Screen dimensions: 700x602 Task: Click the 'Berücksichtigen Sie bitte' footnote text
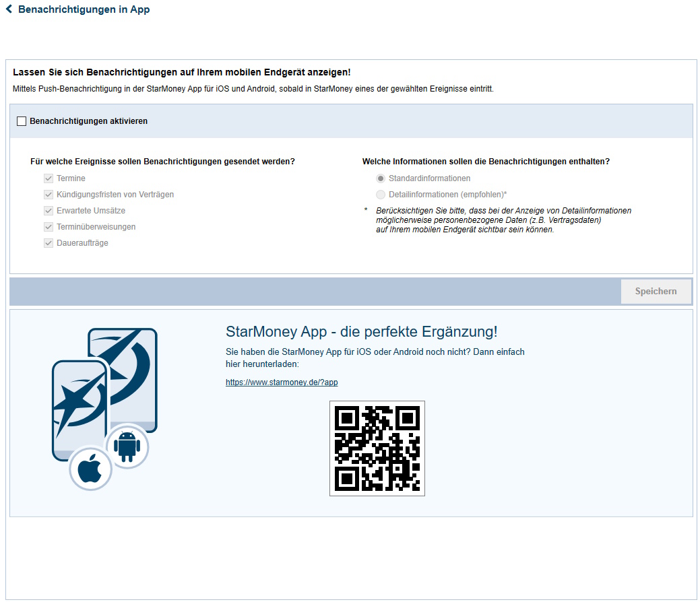[503, 220]
